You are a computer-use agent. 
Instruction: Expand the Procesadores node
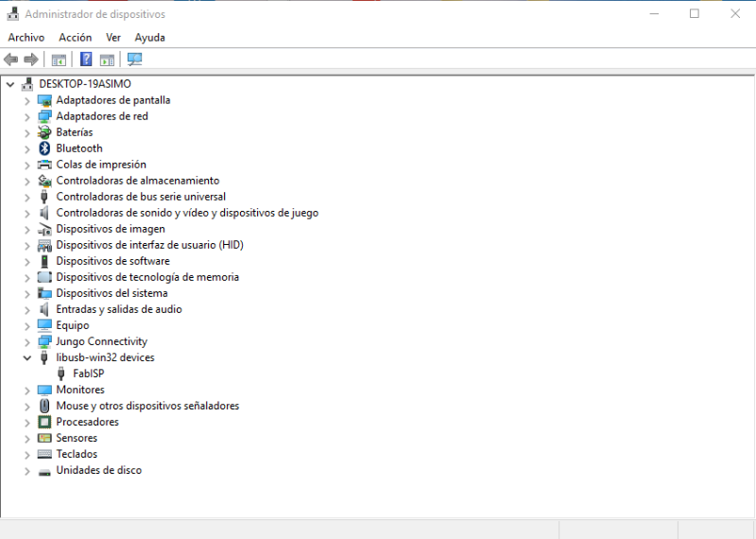coord(27,423)
